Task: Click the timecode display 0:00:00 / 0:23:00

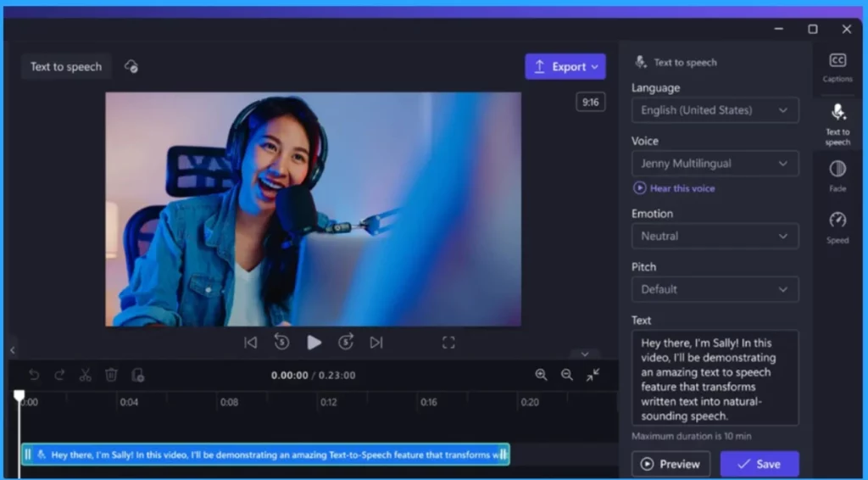Action: [x=314, y=375]
